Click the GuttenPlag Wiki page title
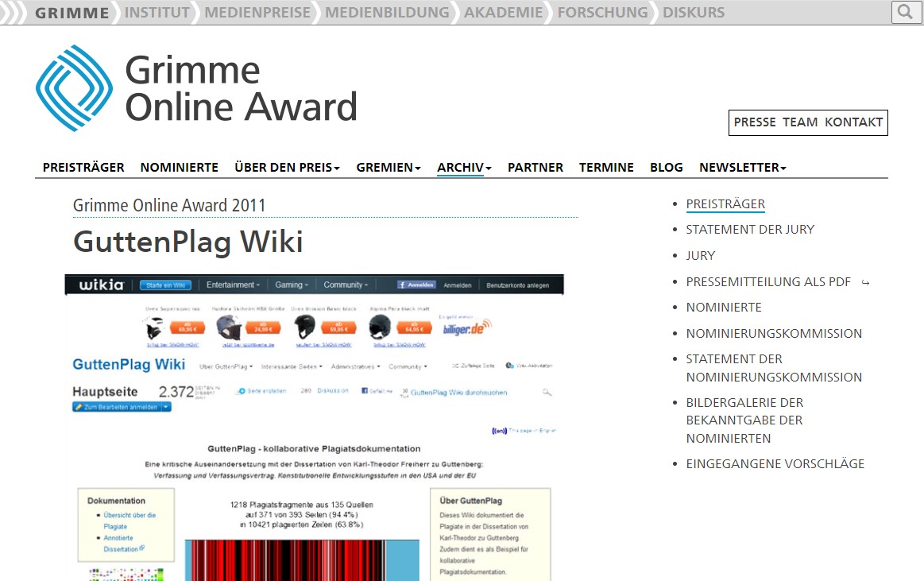Screen dimensions: 924x581 coord(188,242)
